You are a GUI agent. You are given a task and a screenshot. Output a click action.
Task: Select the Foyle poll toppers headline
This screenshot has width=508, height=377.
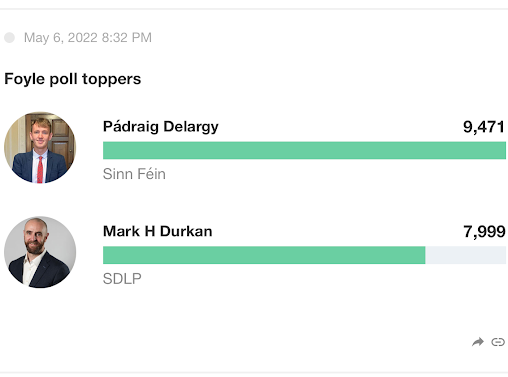(x=73, y=79)
